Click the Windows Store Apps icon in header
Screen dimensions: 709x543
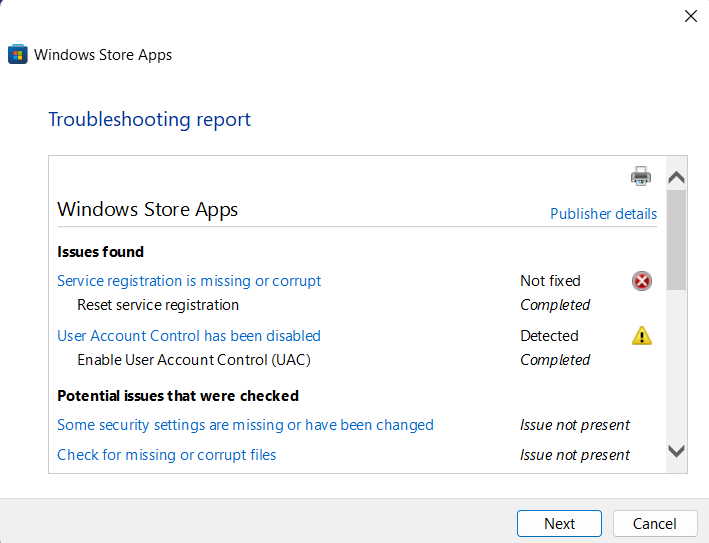click(18, 55)
